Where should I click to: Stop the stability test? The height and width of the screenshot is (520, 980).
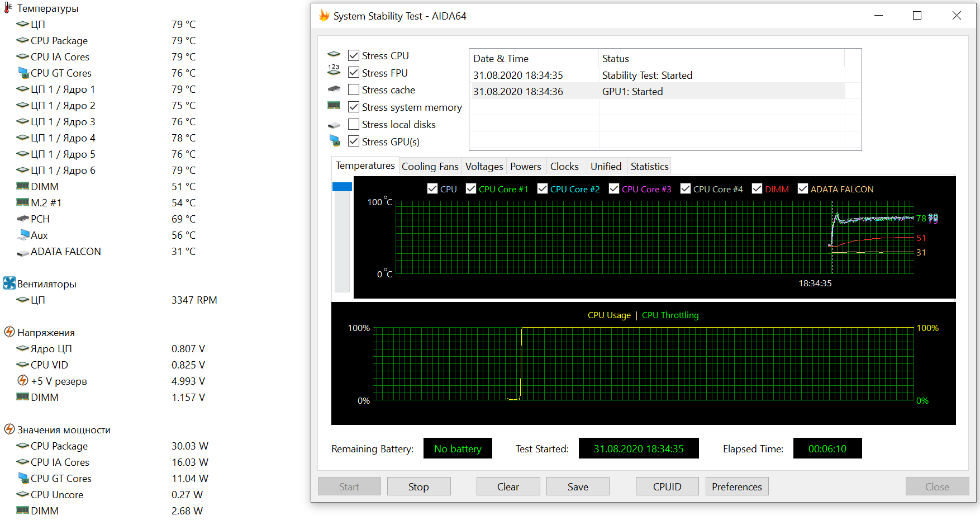418,486
